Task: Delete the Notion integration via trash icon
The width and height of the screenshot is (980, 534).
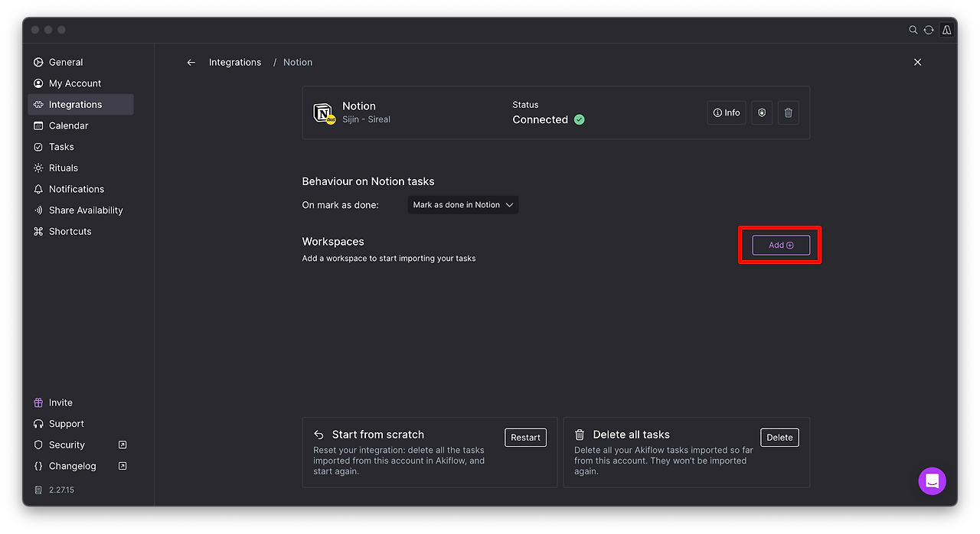Action: click(789, 112)
